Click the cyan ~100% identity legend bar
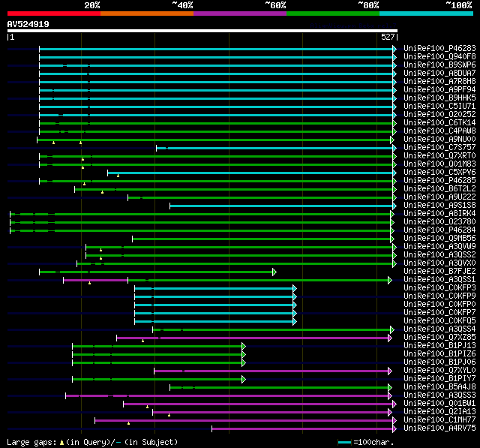Image resolution: width=480 pixels, height=448 pixels. point(427,14)
